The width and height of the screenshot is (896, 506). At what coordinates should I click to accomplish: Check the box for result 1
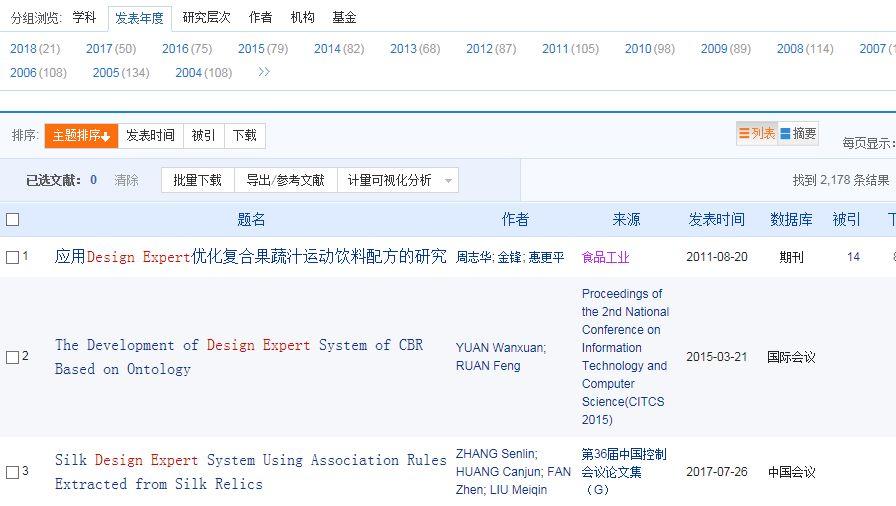click(13, 257)
